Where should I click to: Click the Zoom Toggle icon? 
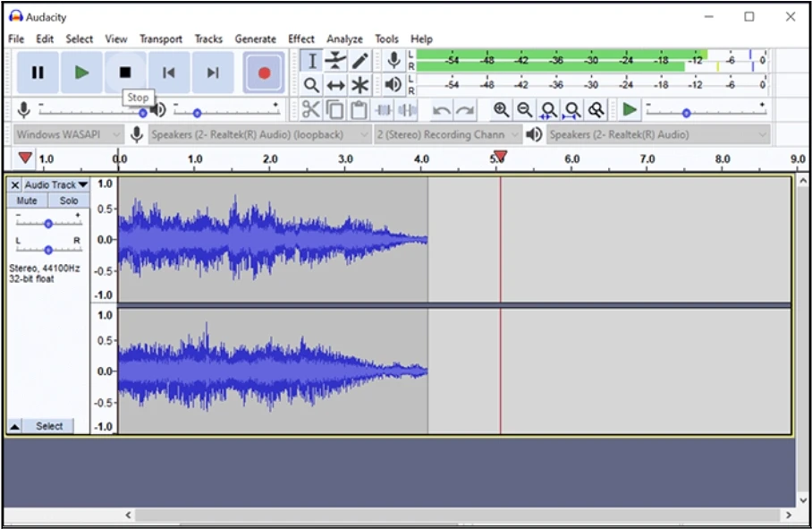[x=596, y=110]
